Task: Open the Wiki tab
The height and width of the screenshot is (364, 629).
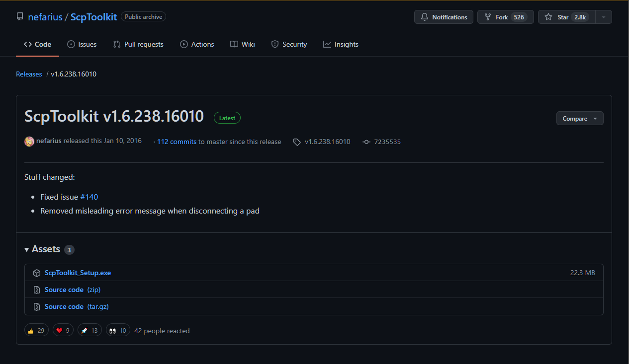Action: point(243,44)
